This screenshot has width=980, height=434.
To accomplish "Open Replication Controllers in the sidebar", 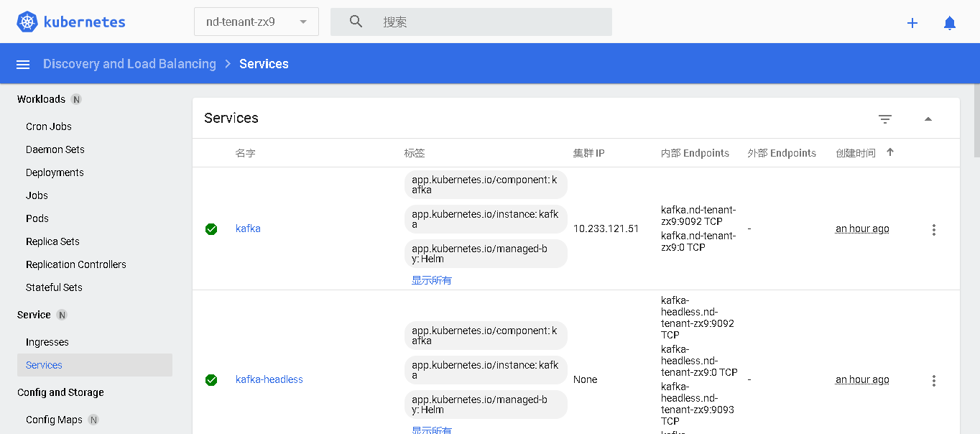I will (x=76, y=264).
